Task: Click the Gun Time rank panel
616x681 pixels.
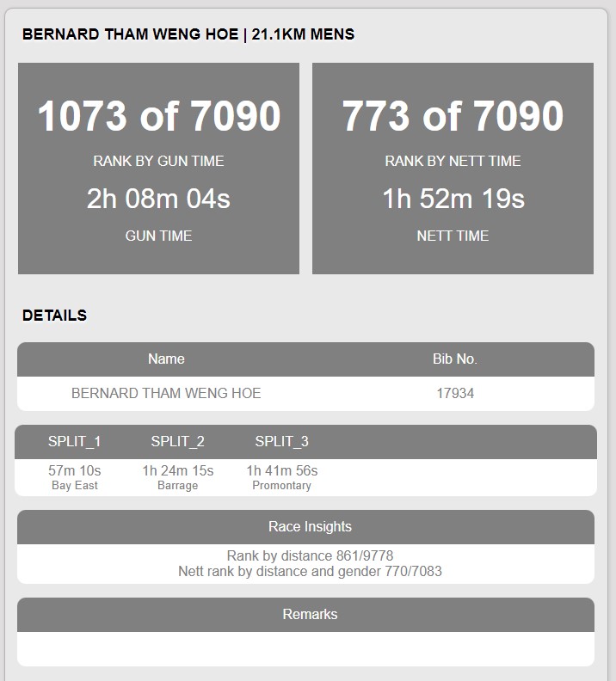Action: click(158, 169)
